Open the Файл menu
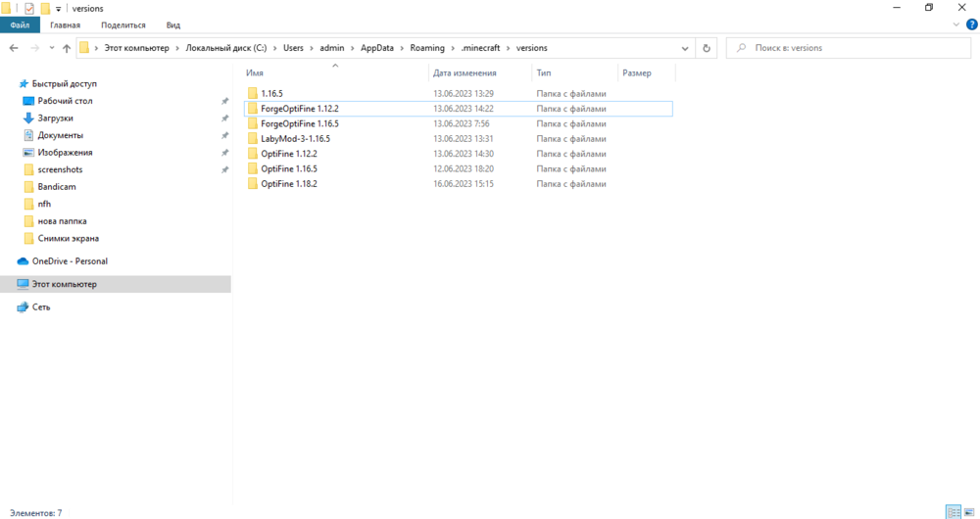This screenshot has width=980, height=519. pos(20,25)
